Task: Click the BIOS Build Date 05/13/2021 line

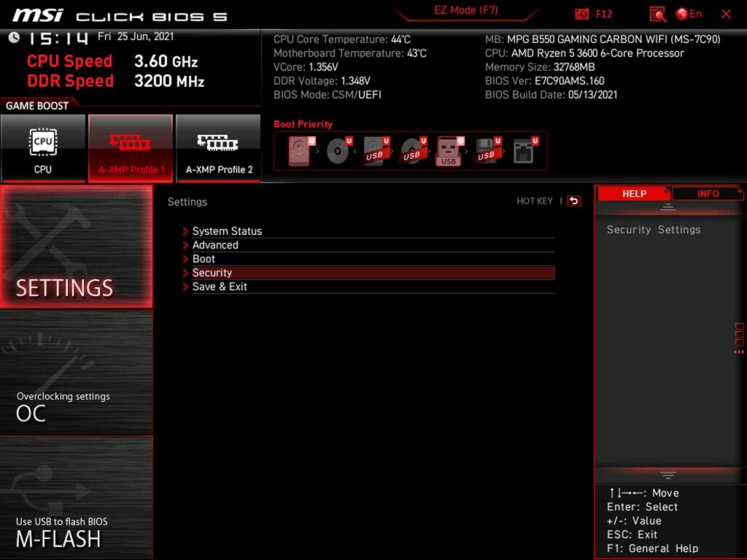Action: pos(551,95)
